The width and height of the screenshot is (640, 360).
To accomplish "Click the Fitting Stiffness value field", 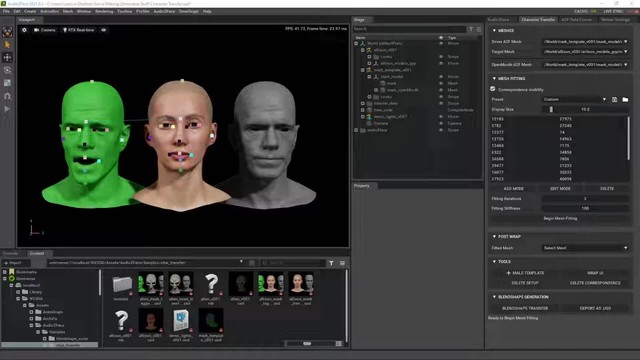I will pos(585,209).
